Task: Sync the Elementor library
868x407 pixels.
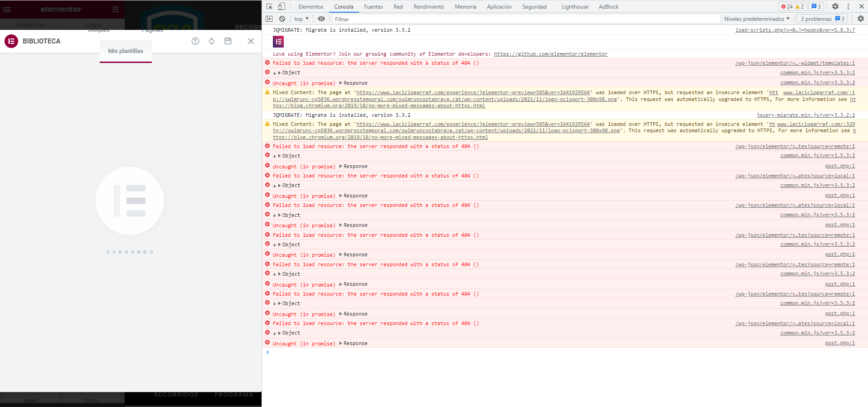Action: tap(212, 41)
